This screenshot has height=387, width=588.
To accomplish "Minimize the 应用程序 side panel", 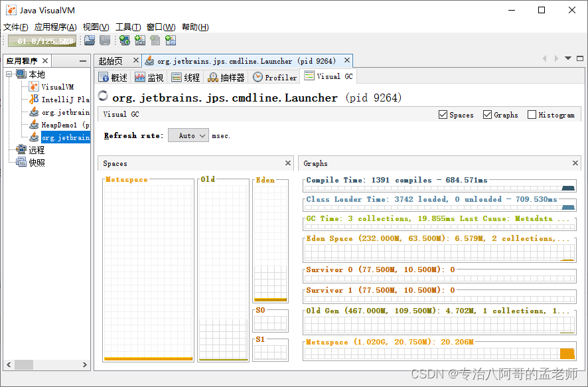I will 83,61.
